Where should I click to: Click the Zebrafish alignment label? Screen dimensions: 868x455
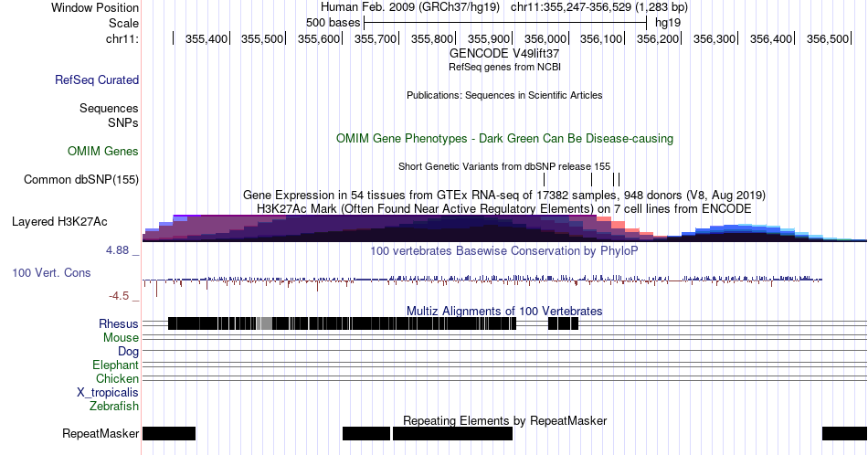pyautogui.click(x=114, y=407)
